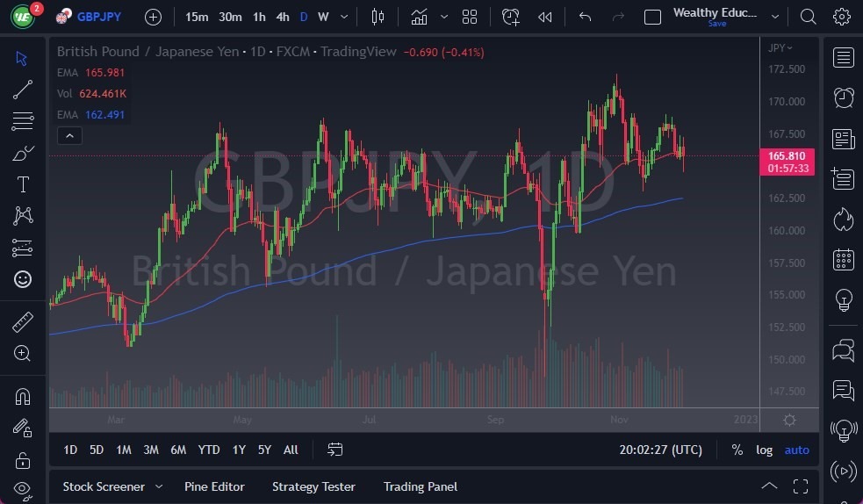Toggle magnet mode for drawings
This screenshot has width=863, height=504.
pos(22,396)
